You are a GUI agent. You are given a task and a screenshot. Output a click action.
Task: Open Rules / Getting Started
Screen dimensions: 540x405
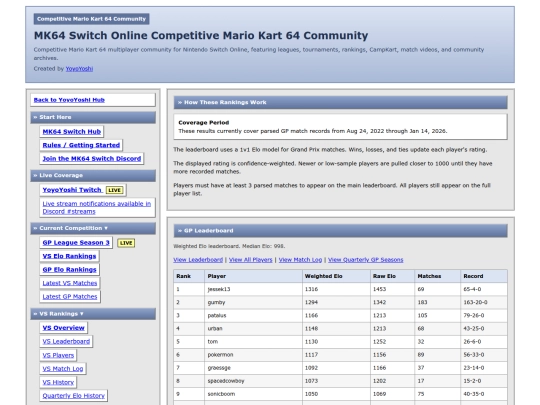(x=81, y=145)
